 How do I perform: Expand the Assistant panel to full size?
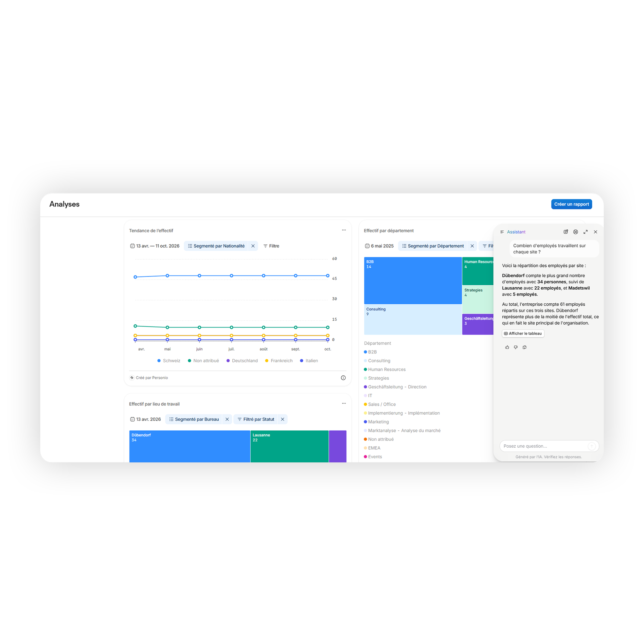tap(585, 232)
